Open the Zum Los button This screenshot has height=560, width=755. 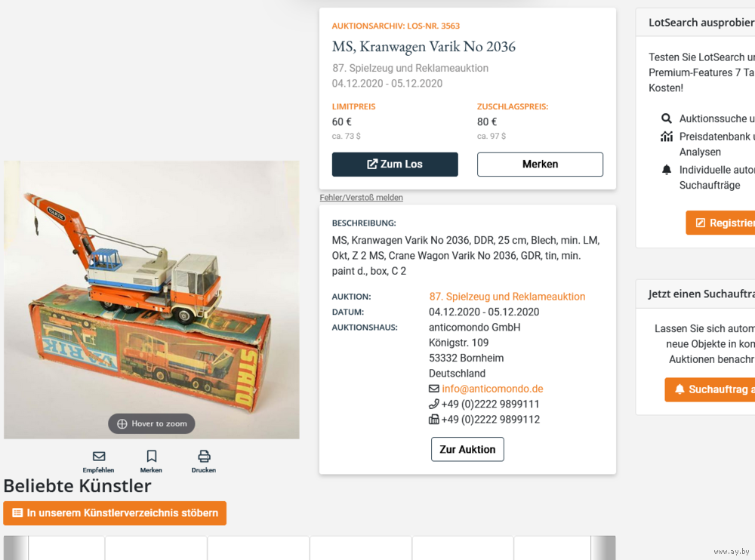click(x=395, y=165)
